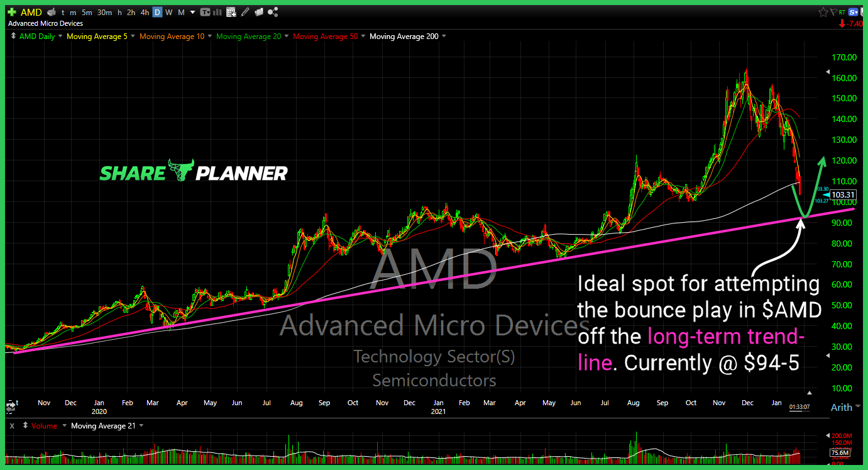Click the bar chart style icon

[218, 12]
